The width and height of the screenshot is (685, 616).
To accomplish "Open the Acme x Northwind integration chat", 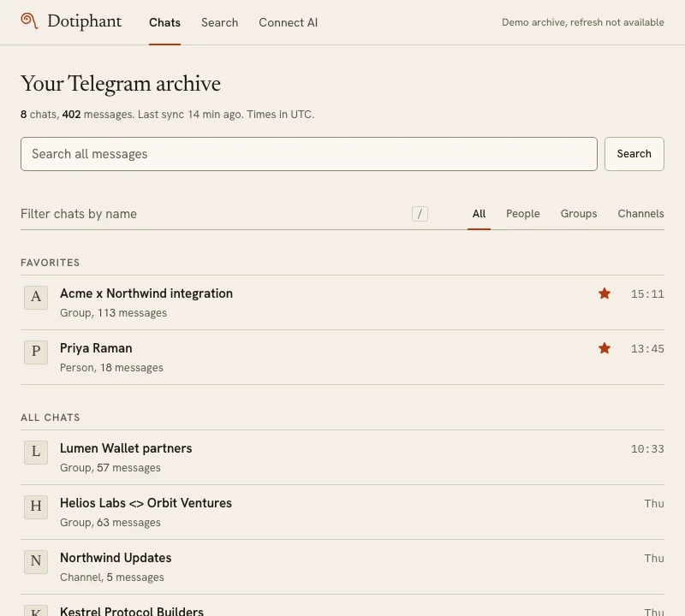I will (342, 302).
